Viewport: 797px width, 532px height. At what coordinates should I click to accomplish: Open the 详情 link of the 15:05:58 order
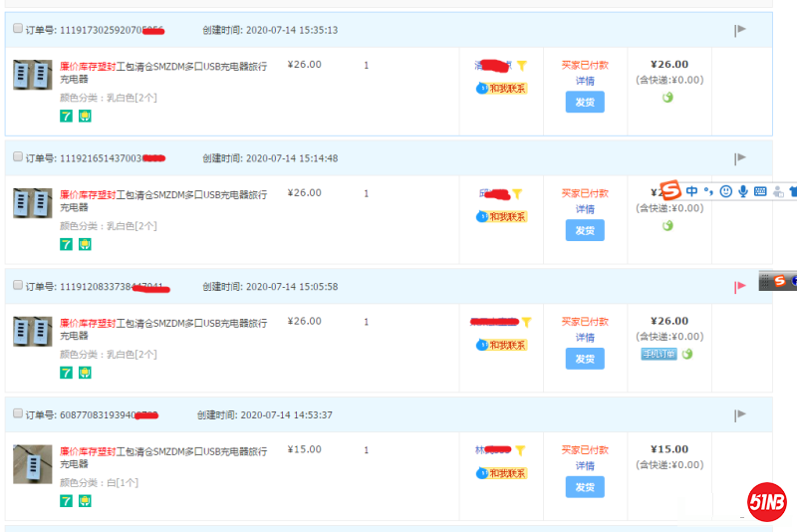584,338
